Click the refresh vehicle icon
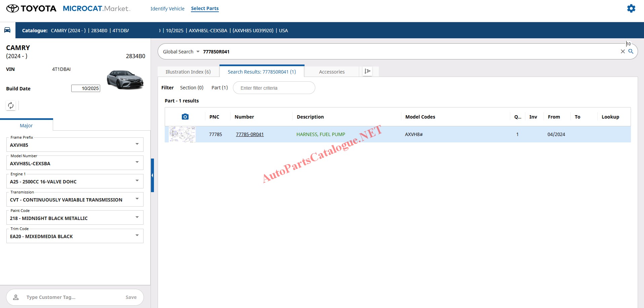 pos(11,105)
